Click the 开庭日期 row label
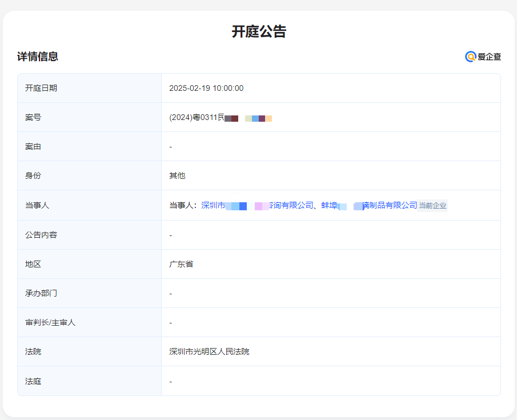The height and width of the screenshot is (420, 517). pyautogui.click(x=41, y=88)
